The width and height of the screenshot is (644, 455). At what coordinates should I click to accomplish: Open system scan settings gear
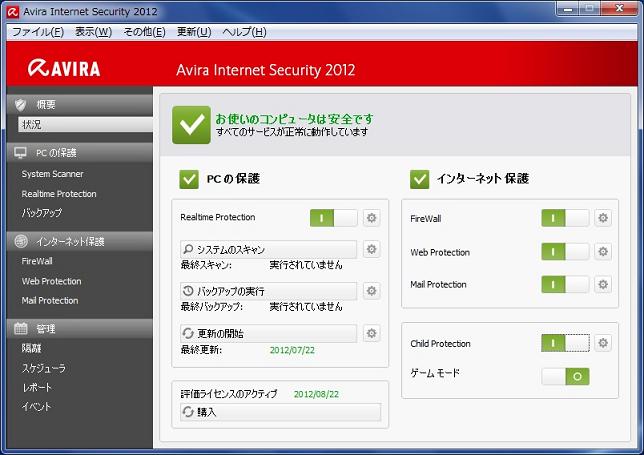371,249
